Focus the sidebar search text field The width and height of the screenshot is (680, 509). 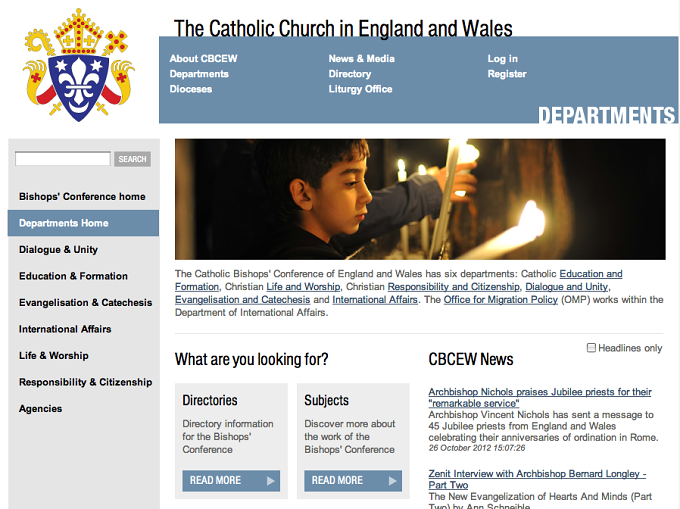click(x=63, y=159)
